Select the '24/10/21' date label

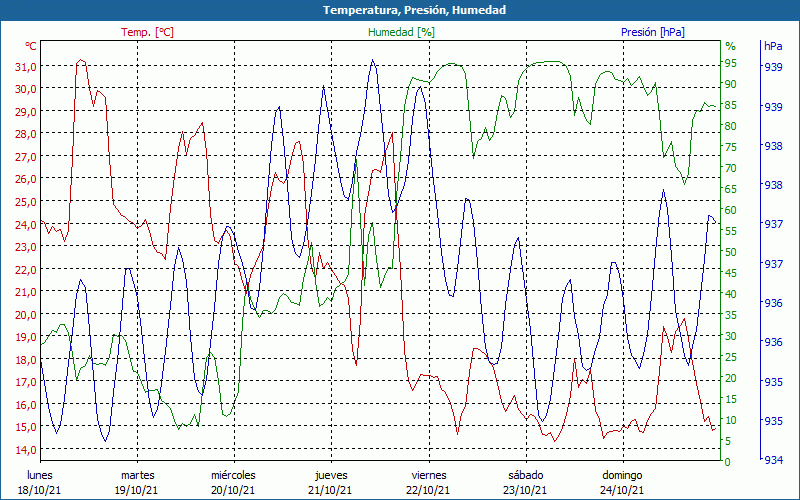coord(621,491)
